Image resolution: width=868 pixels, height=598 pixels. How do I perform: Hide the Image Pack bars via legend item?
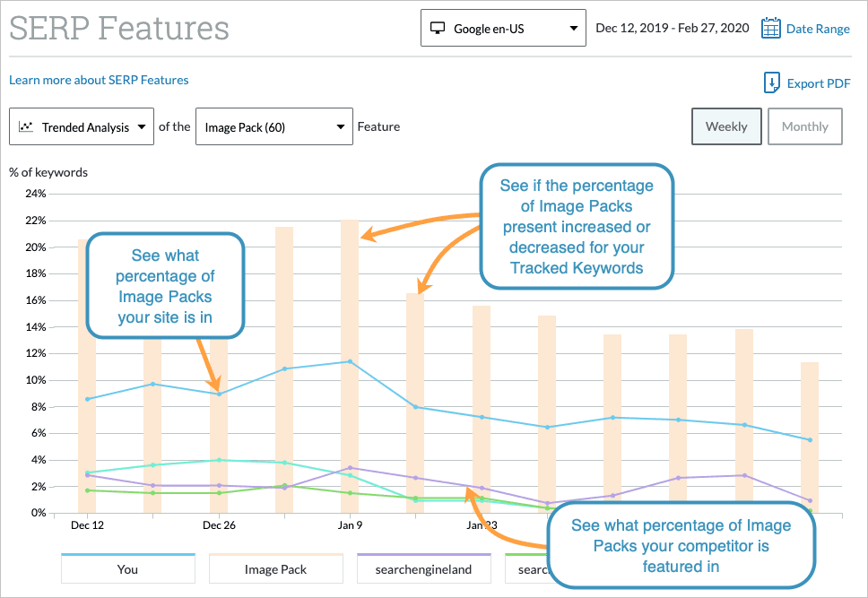click(x=275, y=568)
